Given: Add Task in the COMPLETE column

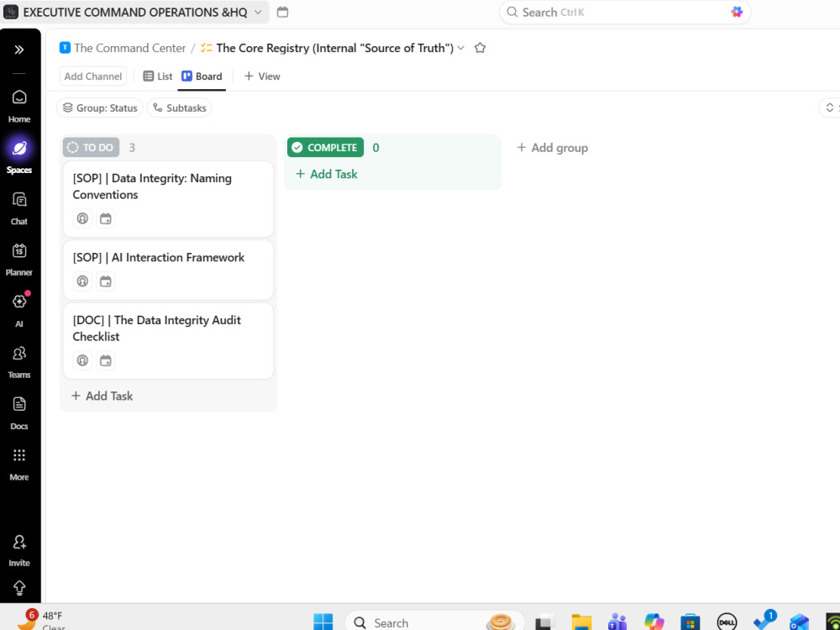Looking at the screenshot, I should click(326, 174).
